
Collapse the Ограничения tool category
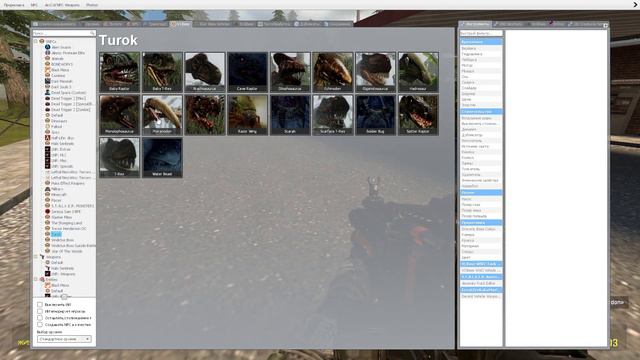(481, 42)
